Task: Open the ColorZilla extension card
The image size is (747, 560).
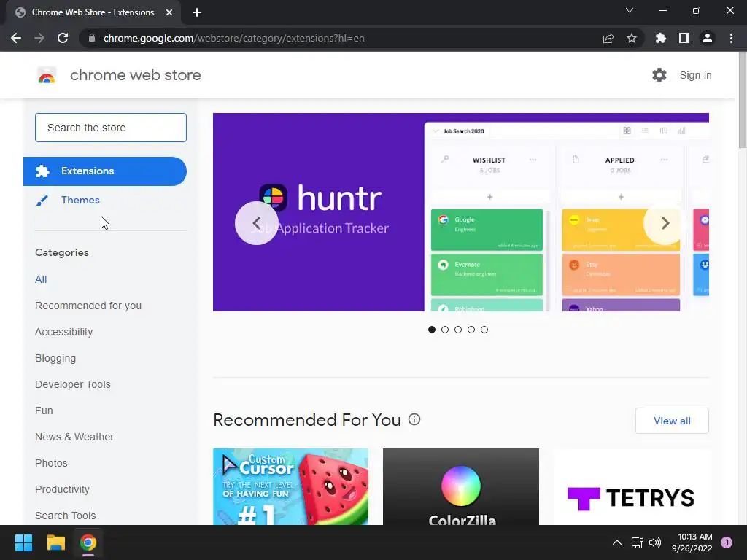Action: tap(461, 486)
